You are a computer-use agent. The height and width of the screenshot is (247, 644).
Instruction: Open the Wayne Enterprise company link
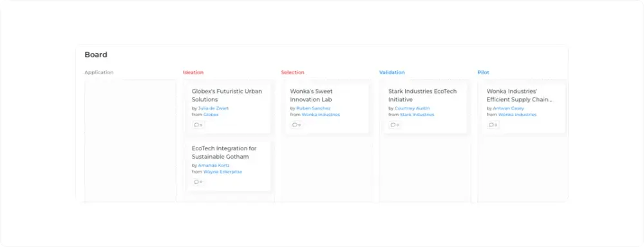(223, 172)
